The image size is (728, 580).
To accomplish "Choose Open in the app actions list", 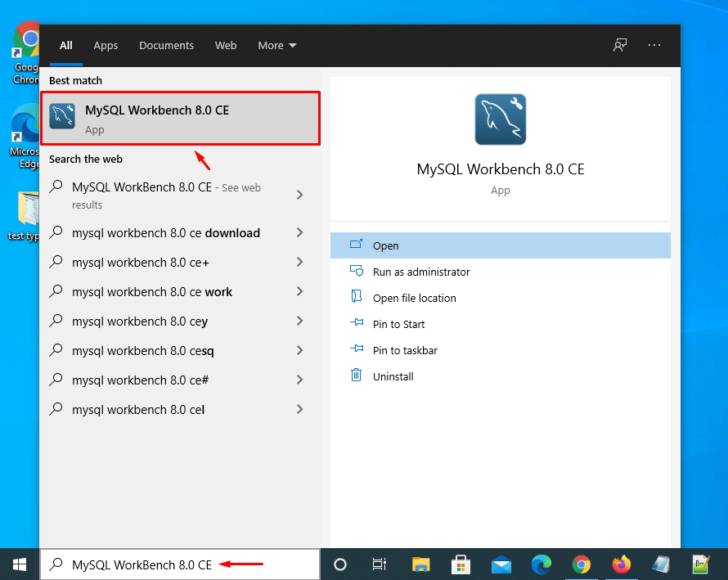I will 500,245.
